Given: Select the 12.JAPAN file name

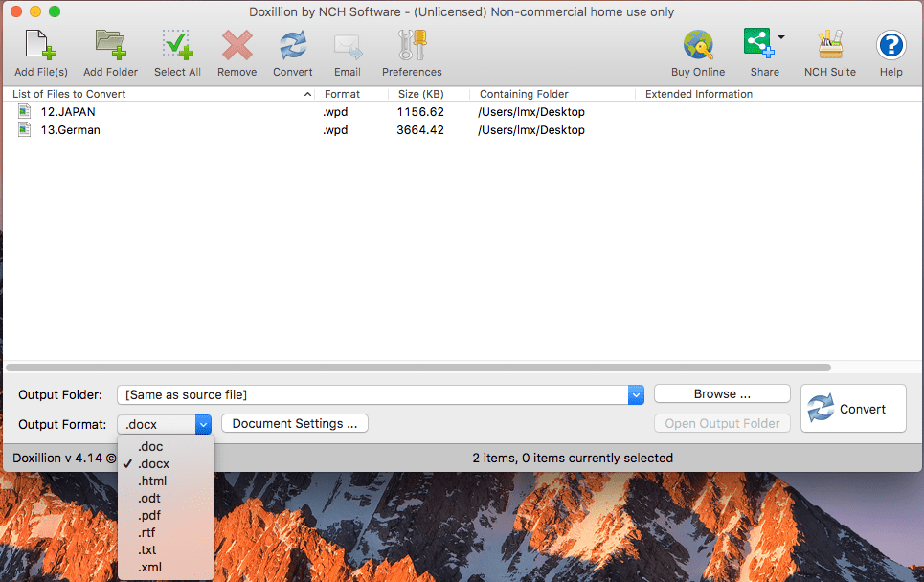Looking at the screenshot, I should coord(68,112).
